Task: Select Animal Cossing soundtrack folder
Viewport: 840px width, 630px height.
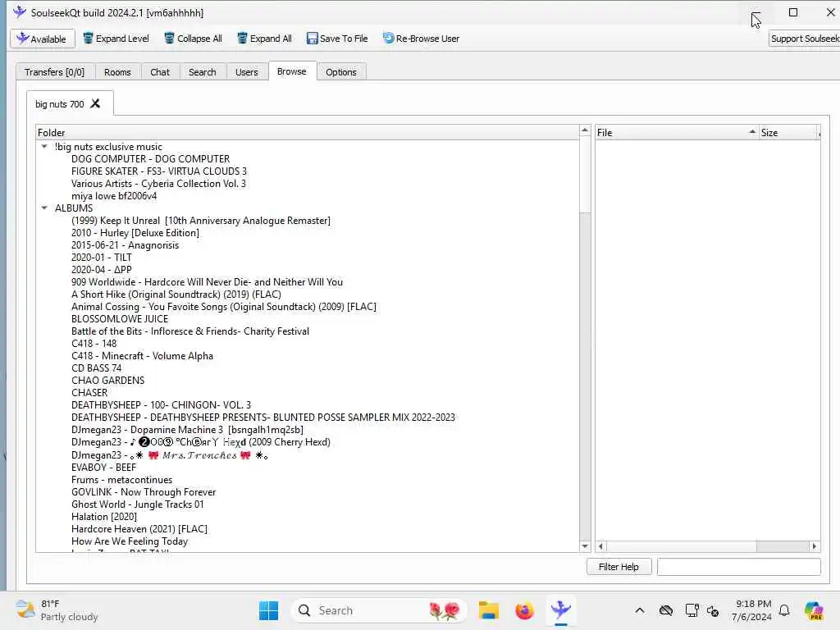Action: (x=224, y=307)
